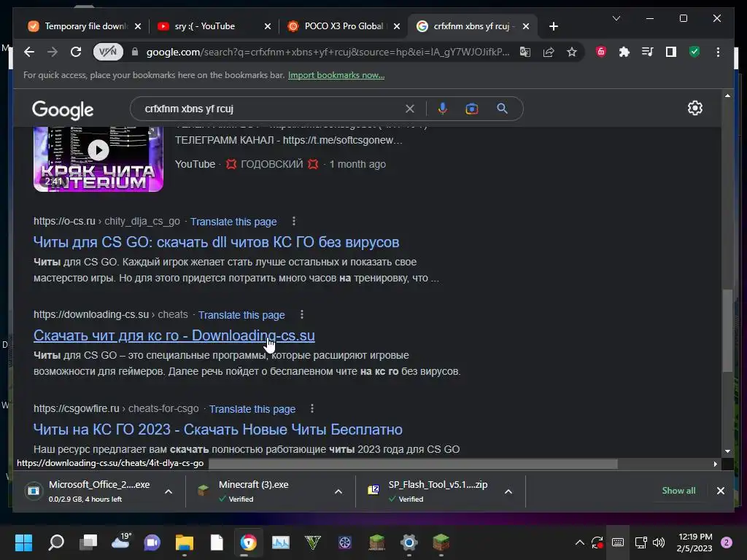
Task: Open the red shield extension icon
Action: pos(601,52)
